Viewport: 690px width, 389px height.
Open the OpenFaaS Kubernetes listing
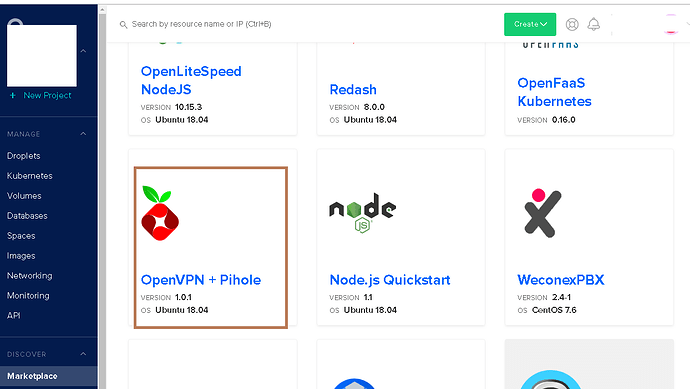[554, 92]
